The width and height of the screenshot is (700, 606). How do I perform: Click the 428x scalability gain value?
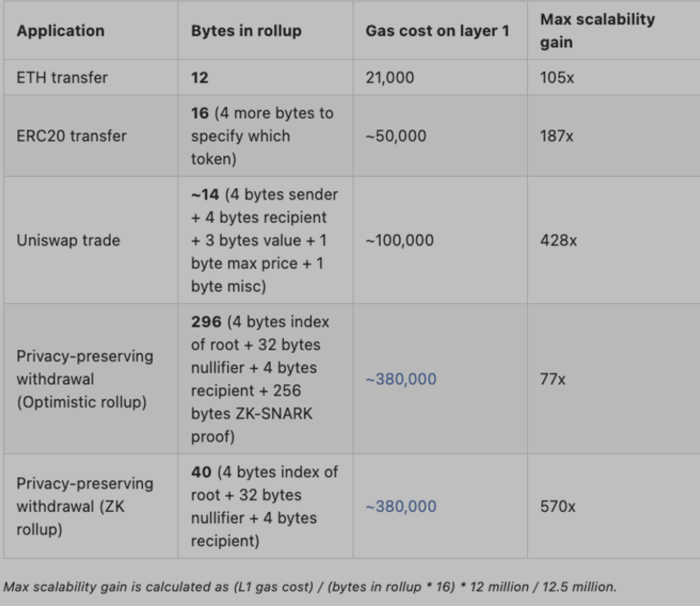coord(559,240)
